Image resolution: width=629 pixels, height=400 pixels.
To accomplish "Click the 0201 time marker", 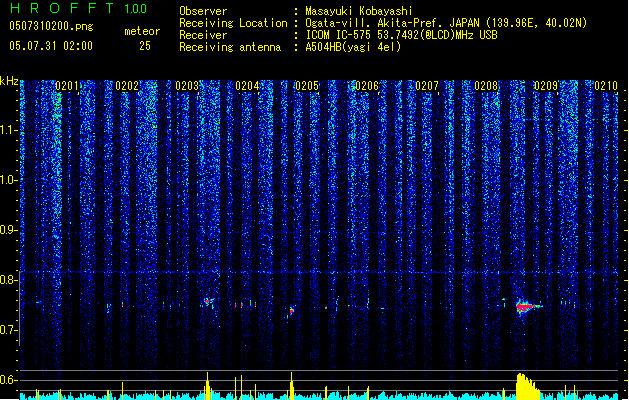I will [67, 86].
